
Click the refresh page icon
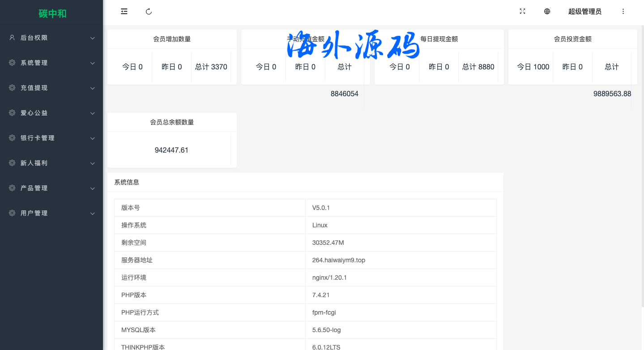click(x=149, y=12)
